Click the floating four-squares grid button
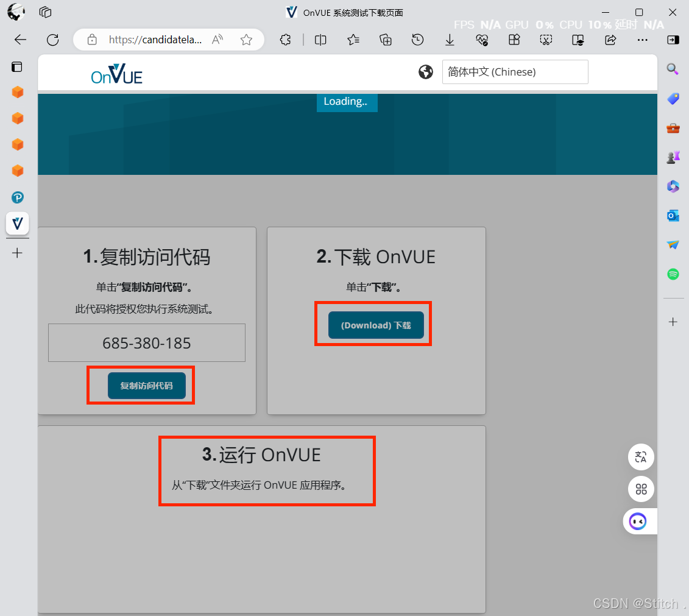 tap(641, 489)
